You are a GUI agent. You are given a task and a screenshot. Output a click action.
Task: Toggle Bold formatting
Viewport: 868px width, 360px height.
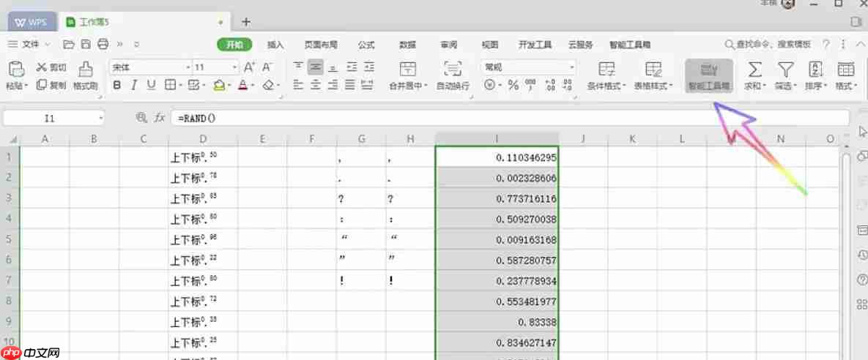pyautogui.click(x=116, y=85)
